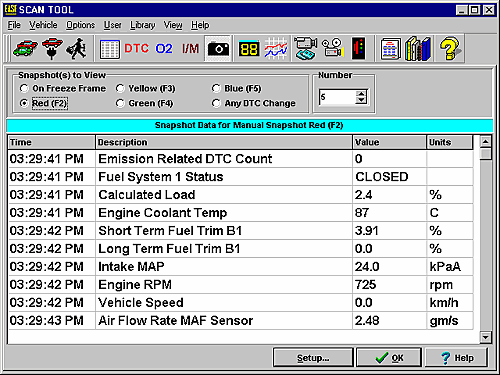Select the Long Term Fuel Trim B1 row
500x375 pixels.
(240, 249)
